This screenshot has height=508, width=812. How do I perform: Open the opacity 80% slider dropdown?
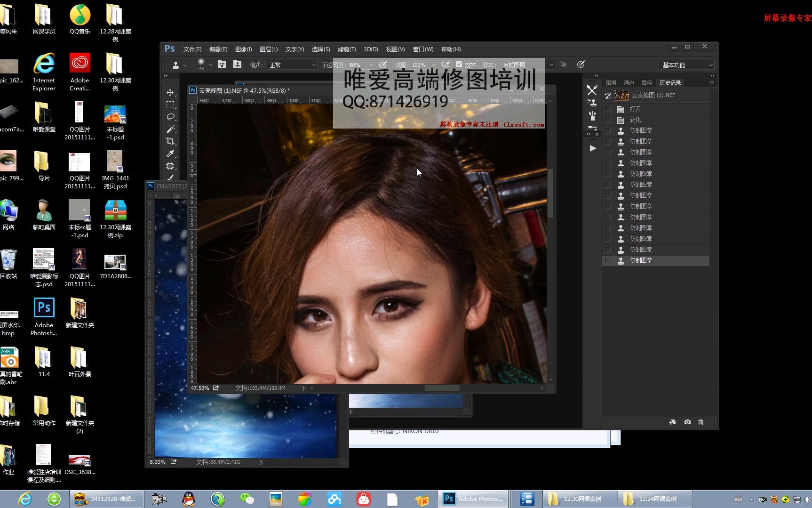[371, 65]
